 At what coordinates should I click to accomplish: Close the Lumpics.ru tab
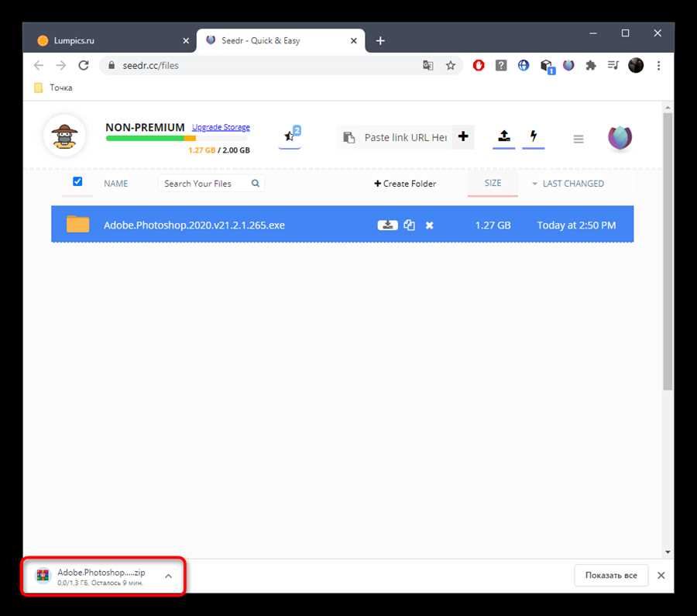pos(186,41)
